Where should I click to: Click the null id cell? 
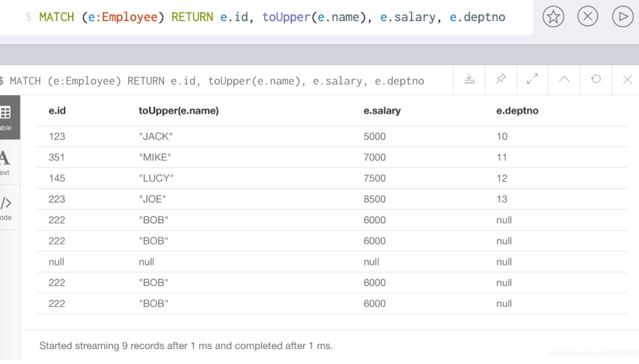click(56, 262)
